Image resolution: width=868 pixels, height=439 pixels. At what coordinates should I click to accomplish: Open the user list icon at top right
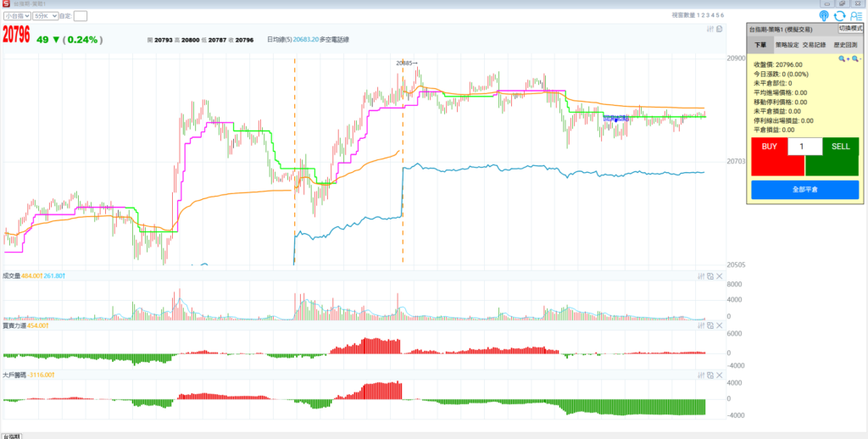[856, 15]
